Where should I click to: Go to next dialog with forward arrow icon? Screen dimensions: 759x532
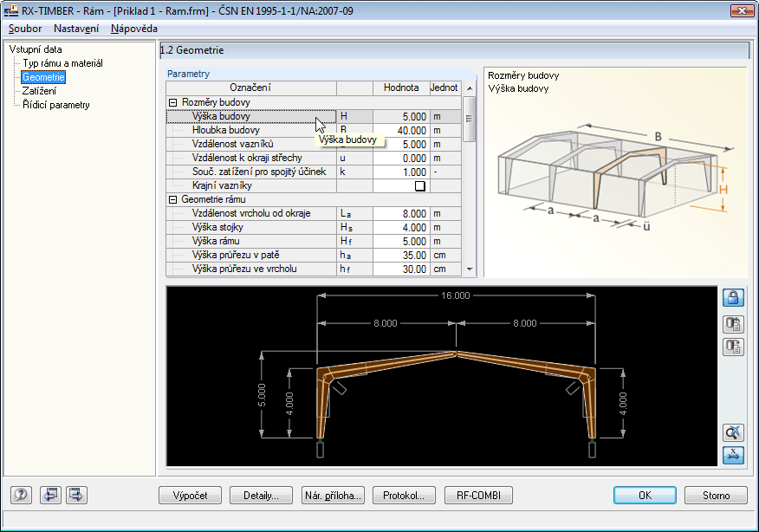pyautogui.click(x=75, y=495)
